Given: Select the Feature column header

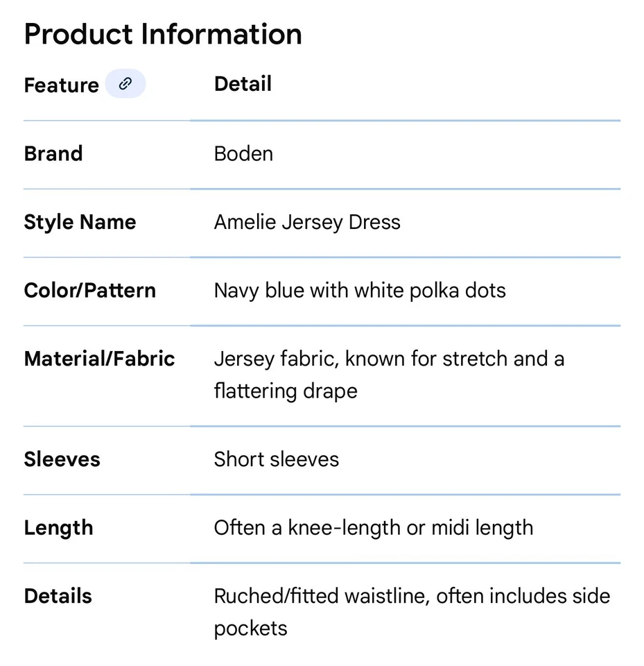Looking at the screenshot, I should [61, 85].
